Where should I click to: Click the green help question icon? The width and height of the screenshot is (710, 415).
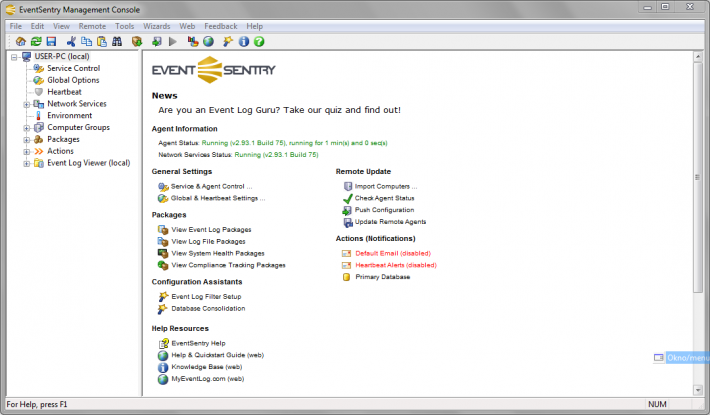[259, 42]
